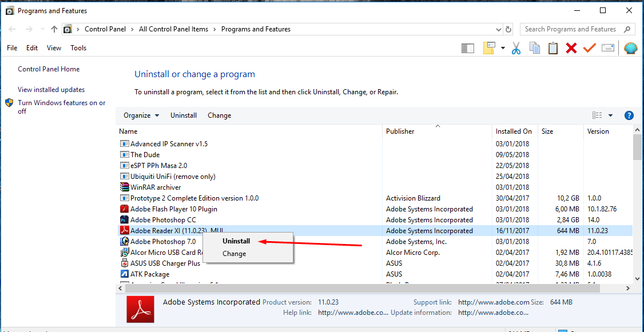Click the Adobe Flash Player icon
644x332 pixels.
[125, 209]
